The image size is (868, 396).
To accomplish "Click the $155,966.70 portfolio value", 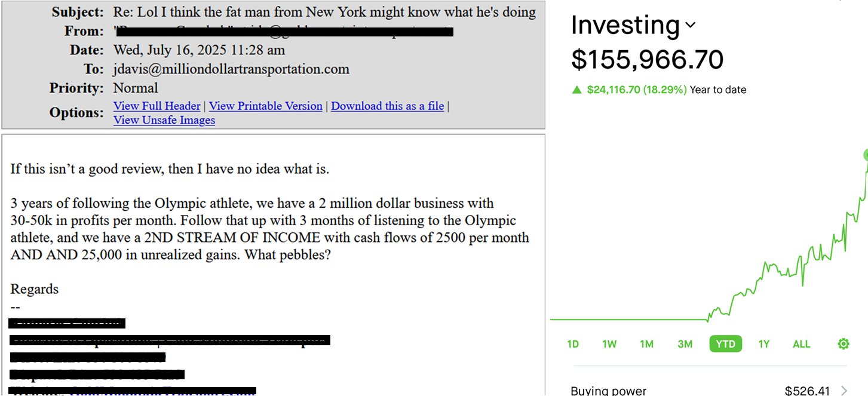I will click(x=647, y=60).
